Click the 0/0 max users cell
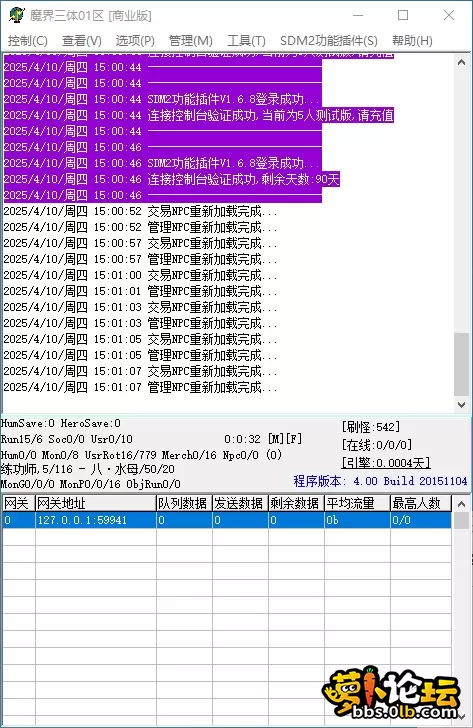The image size is (473, 728). point(421,520)
